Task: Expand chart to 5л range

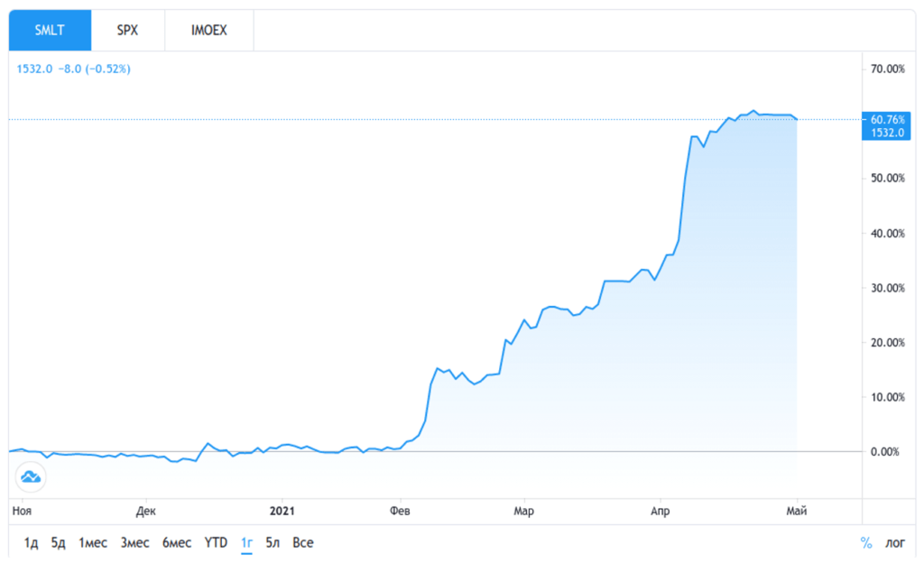Action: coord(273,542)
